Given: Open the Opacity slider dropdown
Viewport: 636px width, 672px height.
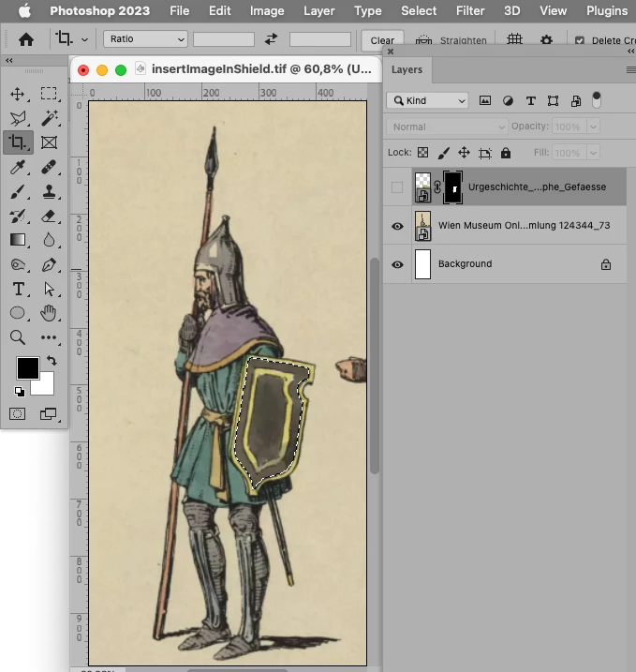Looking at the screenshot, I should pyautogui.click(x=593, y=127).
